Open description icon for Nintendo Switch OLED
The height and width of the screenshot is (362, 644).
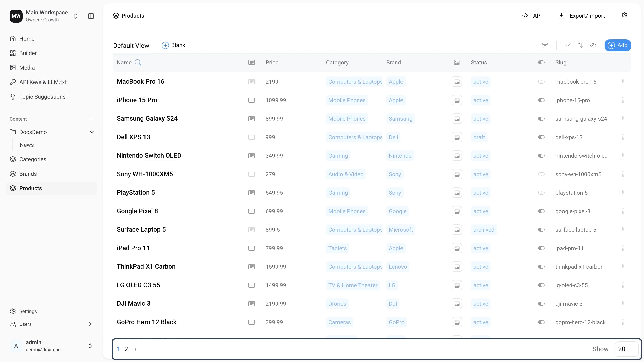252,156
